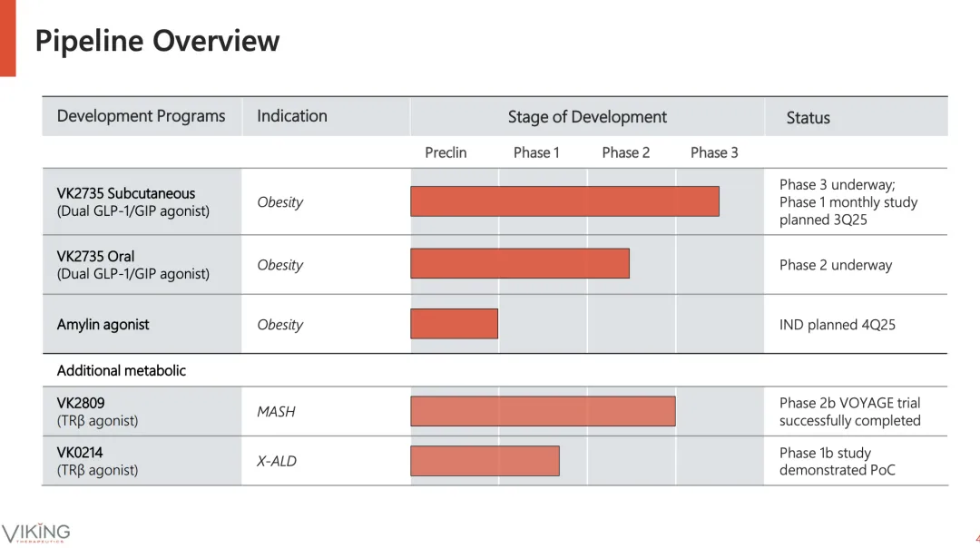The image size is (980, 548).
Task: Click the VK2735 Subcutaneous progress bar
Action: tap(564, 201)
